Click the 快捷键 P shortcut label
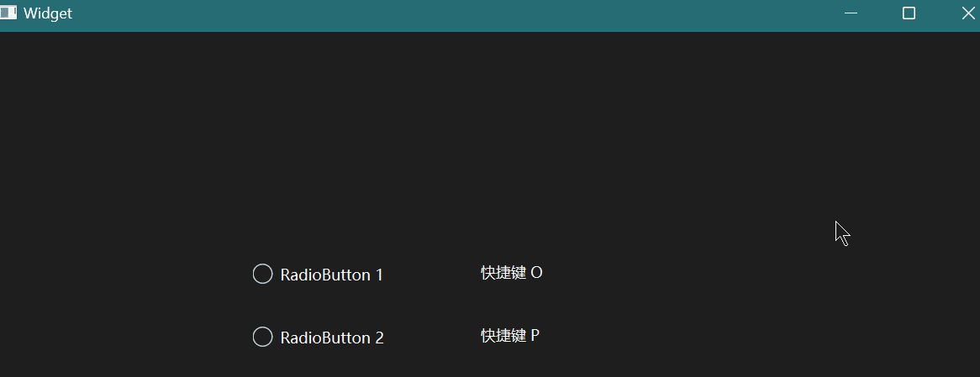This screenshot has height=377, width=980. coord(509,336)
